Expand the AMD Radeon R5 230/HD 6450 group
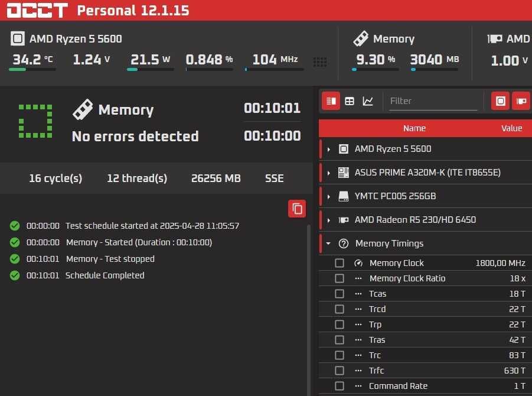 click(328, 220)
